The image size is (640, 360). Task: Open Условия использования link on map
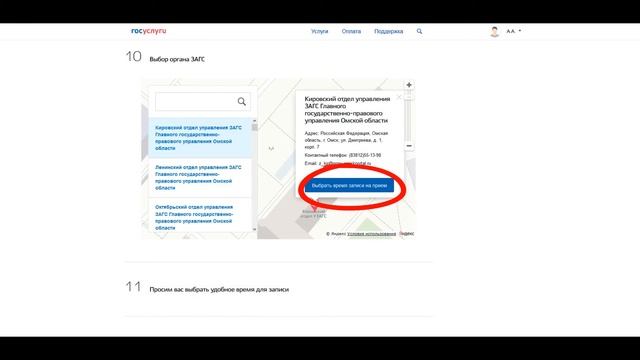coord(371,234)
